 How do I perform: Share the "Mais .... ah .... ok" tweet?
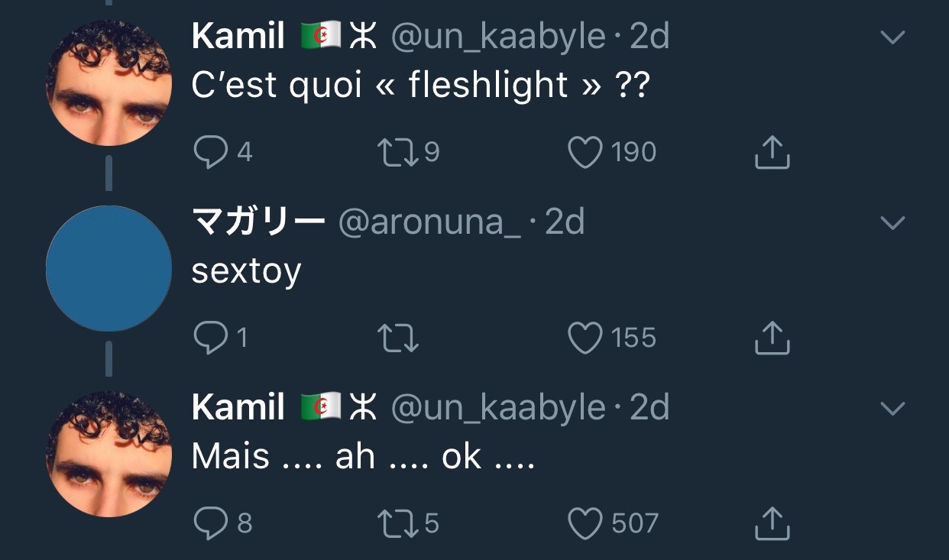772,523
